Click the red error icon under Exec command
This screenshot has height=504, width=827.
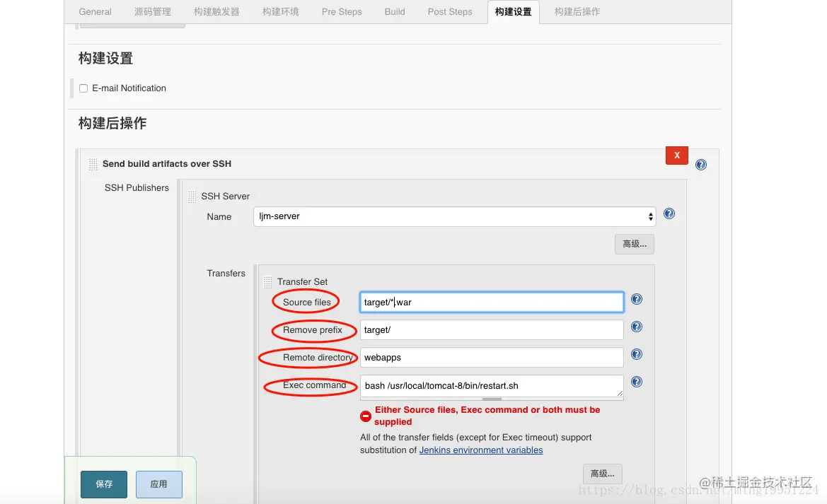[366, 416]
